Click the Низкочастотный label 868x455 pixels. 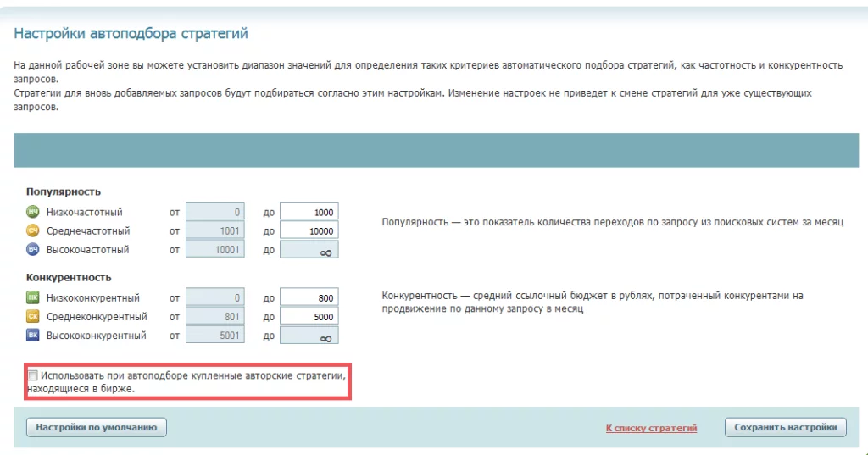coord(84,212)
